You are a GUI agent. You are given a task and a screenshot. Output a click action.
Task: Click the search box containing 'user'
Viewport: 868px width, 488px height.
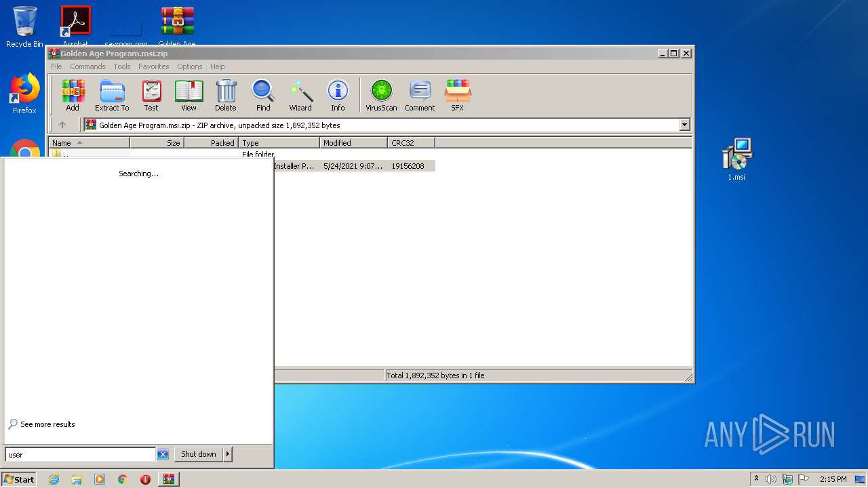[80, 455]
